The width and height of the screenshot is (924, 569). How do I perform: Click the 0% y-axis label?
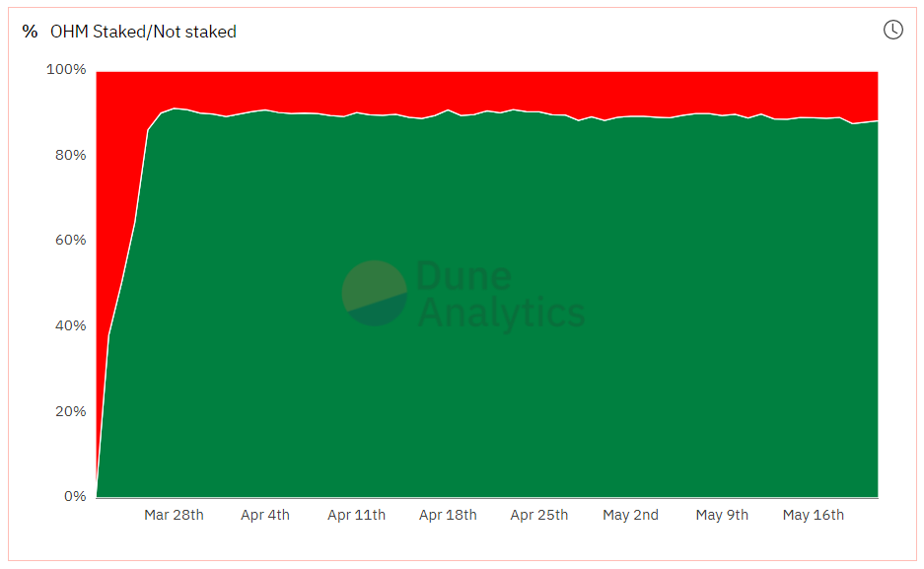click(75, 496)
